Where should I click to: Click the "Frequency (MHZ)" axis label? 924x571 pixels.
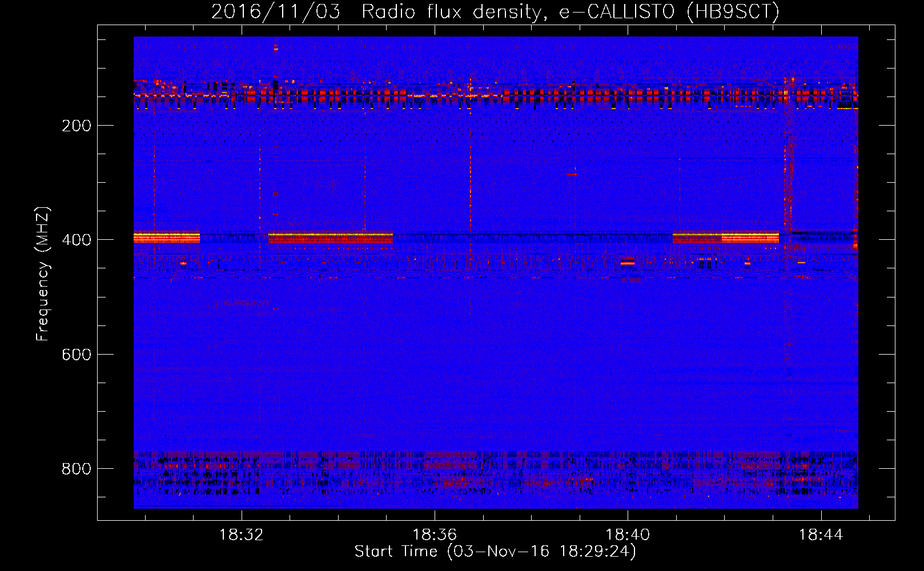click(x=43, y=274)
